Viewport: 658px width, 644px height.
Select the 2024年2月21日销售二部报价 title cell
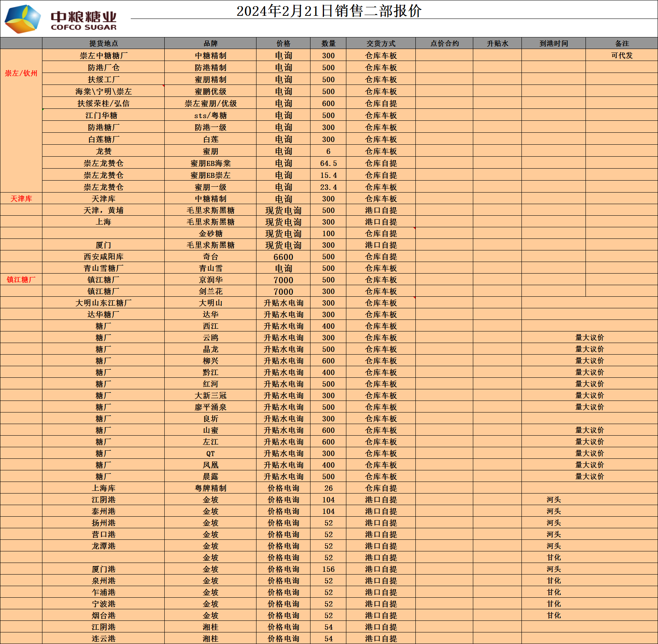329,11
